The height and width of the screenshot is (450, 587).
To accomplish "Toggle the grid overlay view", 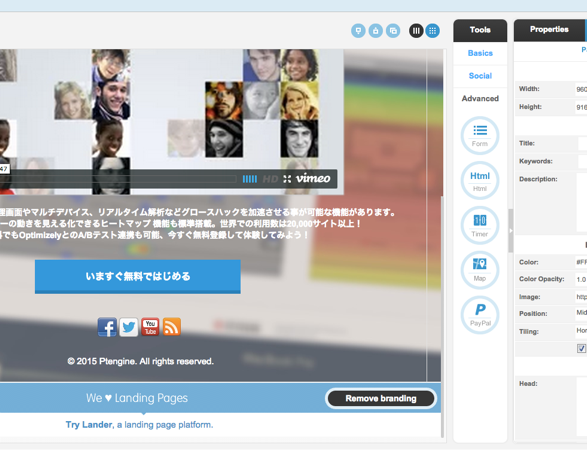I will 432,31.
